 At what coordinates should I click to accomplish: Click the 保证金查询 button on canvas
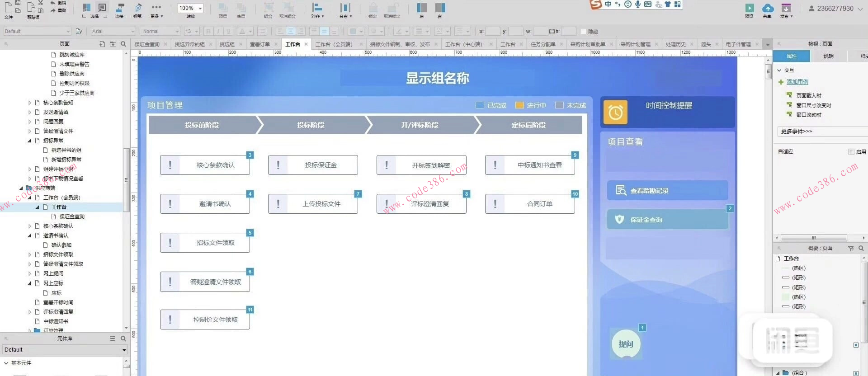[667, 219]
